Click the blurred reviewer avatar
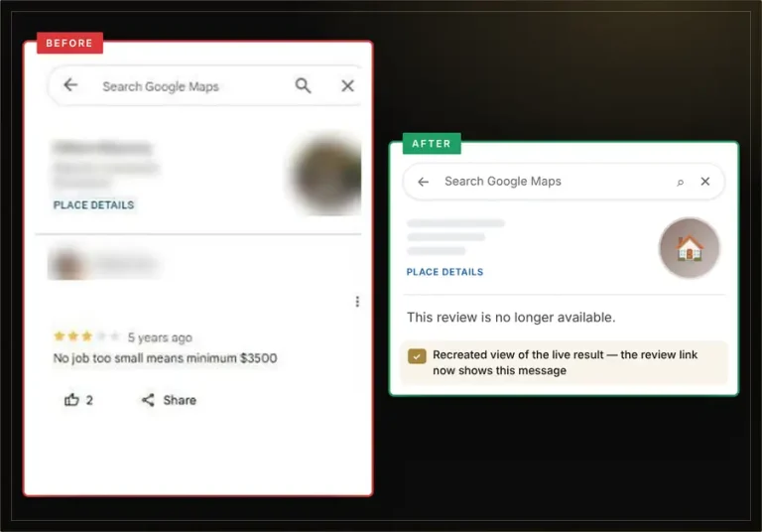This screenshot has height=532, width=762. pos(68,264)
